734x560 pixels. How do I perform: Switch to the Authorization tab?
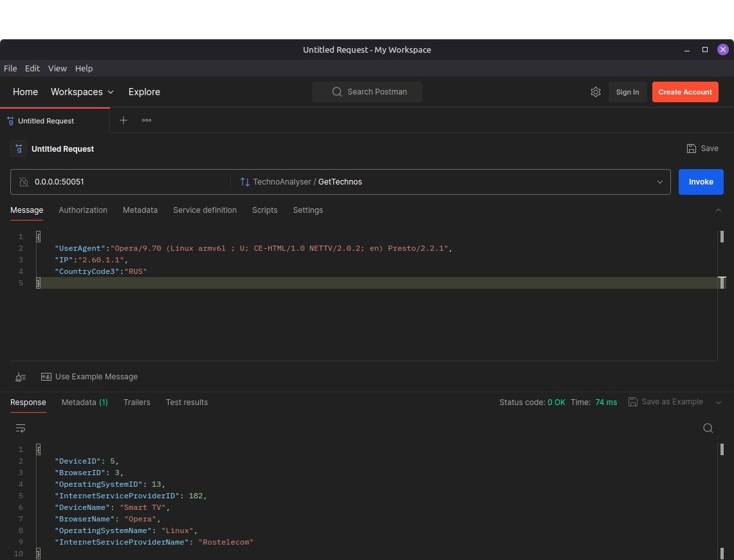pyautogui.click(x=83, y=210)
